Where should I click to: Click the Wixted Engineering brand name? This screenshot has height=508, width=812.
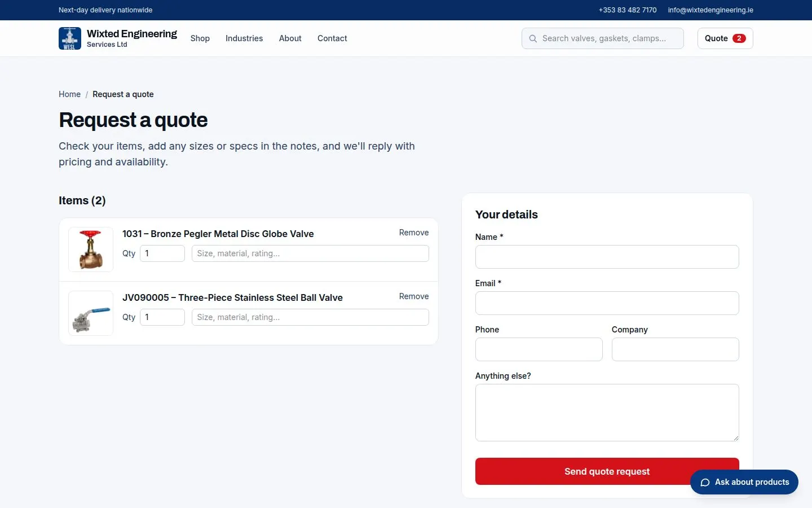click(x=132, y=34)
